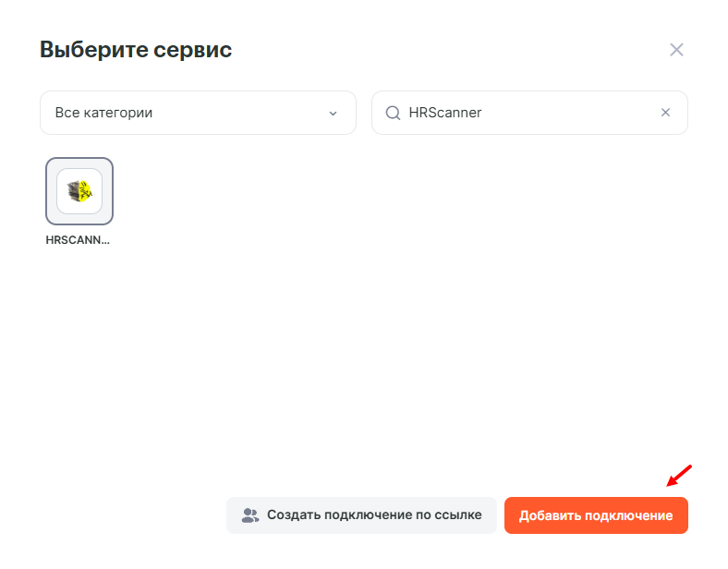Click the gray X at dialog top-right corner
728x569 pixels.
pyautogui.click(x=676, y=50)
